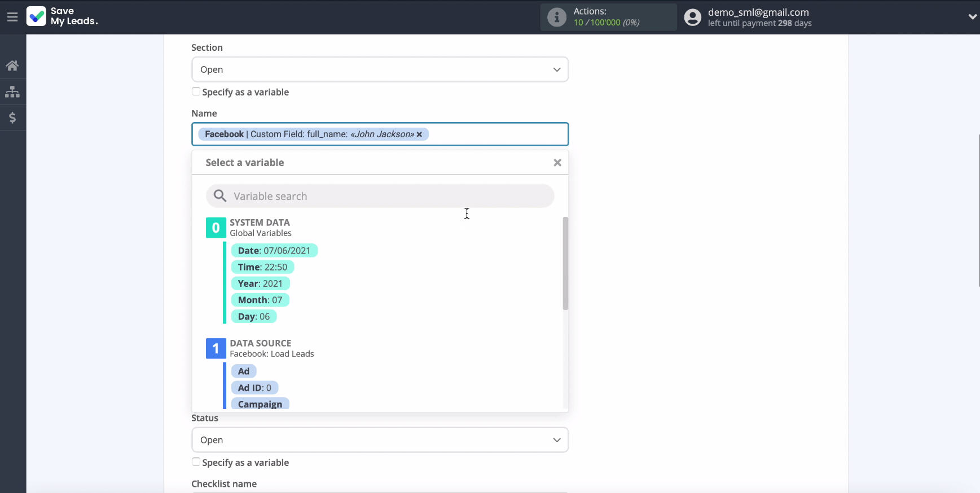Open the hamburger menu

click(12, 17)
